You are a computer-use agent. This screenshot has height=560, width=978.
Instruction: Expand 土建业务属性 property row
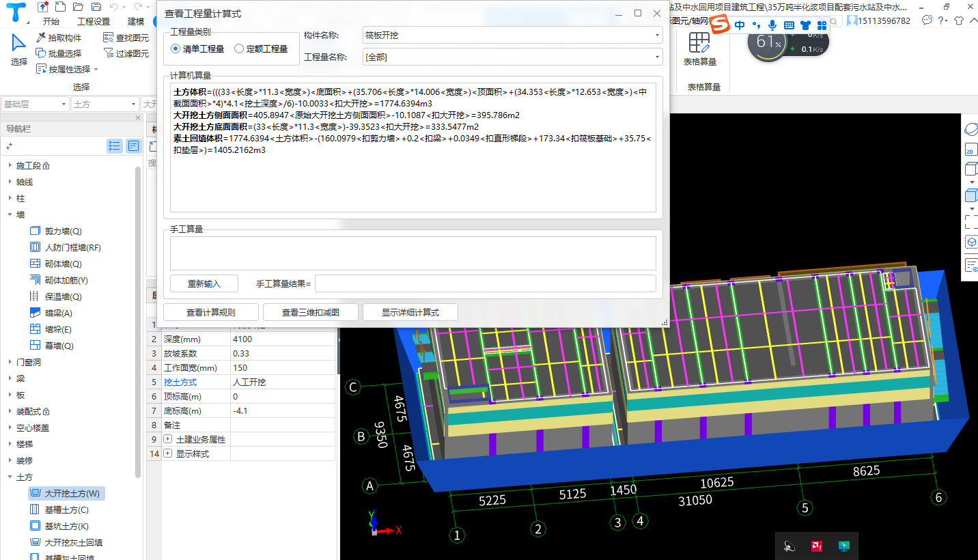click(168, 439)
